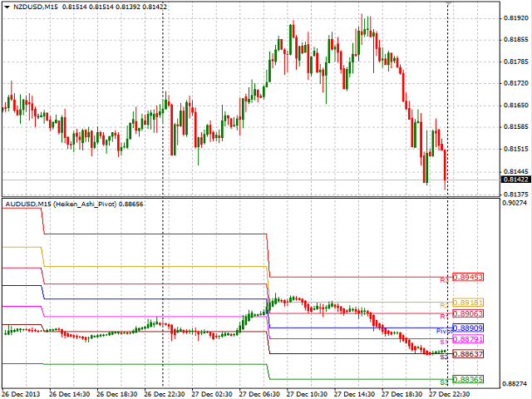The height and width of the screenshot is (399, 532).
Task: Select the R1 level price tag 0.89063
Action: 468,313
